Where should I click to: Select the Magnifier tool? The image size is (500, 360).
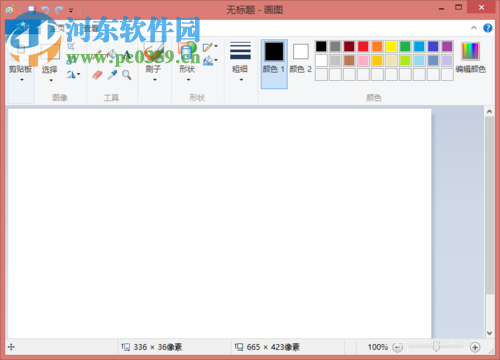click(126, 75)
